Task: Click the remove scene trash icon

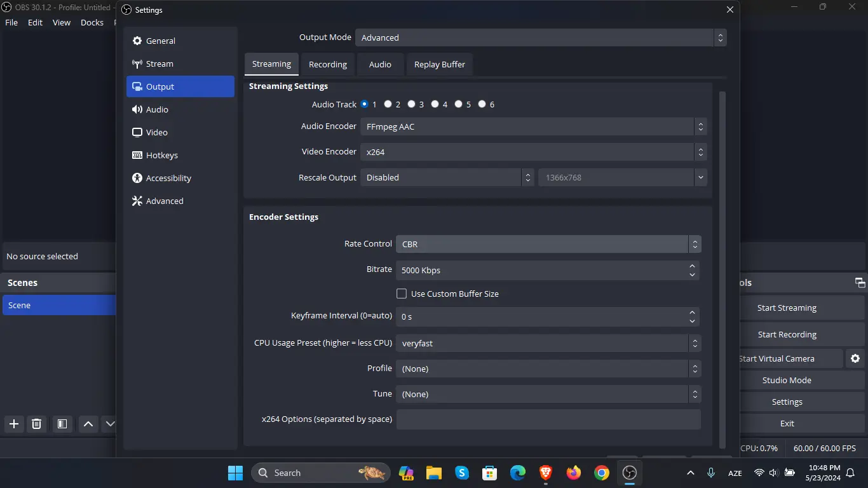Action: [37, 424]
